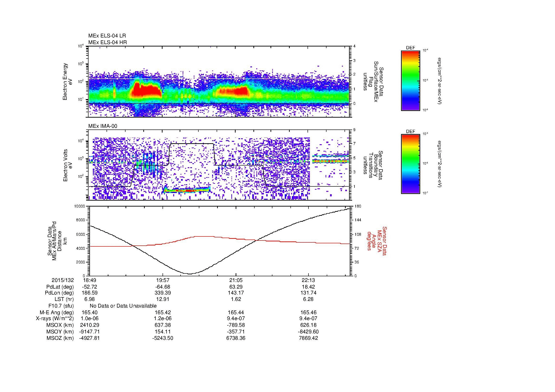The width and height of the screenshot is (555, 392).
Task: Click the MSOZ value '7869.42'
Action: point(308,338)
